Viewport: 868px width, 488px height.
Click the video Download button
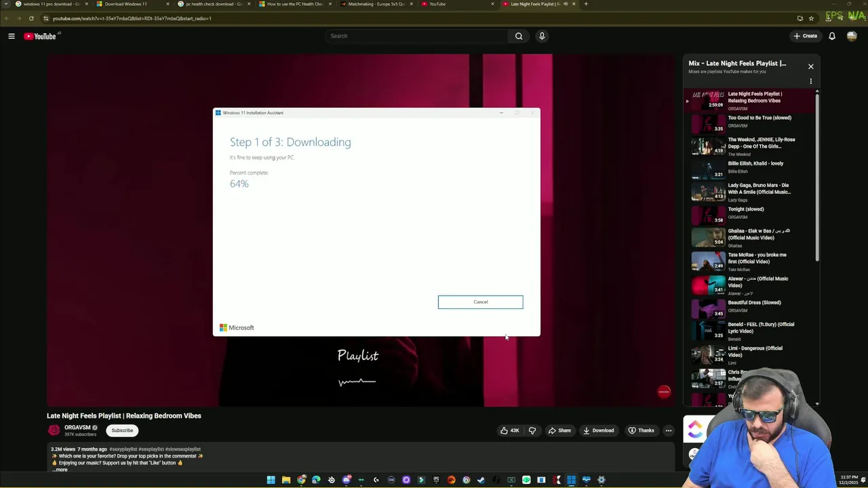point(598,430)
